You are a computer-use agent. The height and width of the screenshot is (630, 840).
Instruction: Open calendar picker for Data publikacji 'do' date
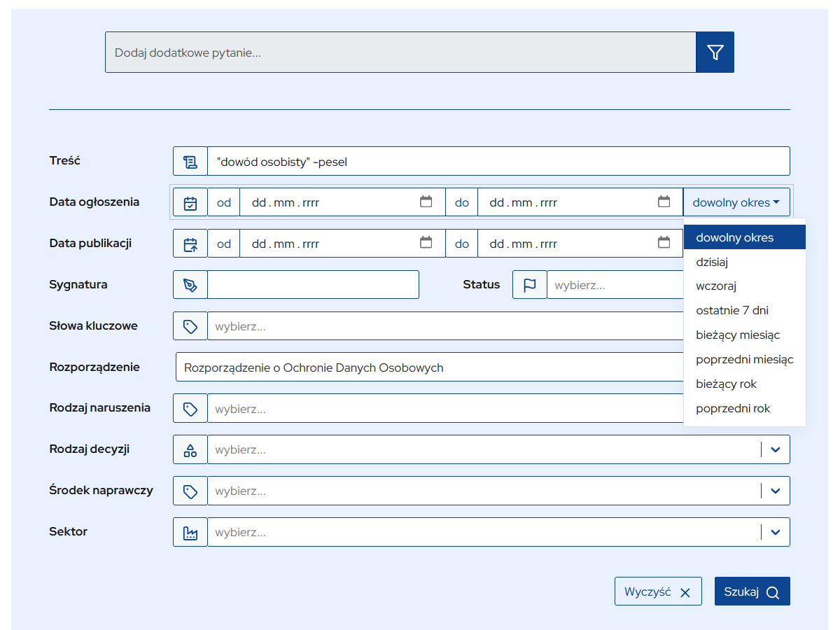[x=664, y=244]
